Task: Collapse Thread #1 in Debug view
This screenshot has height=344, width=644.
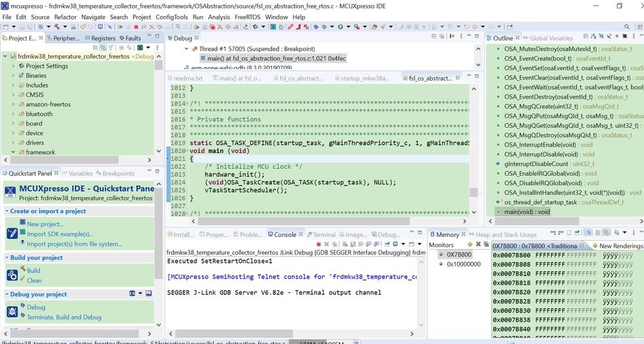Action: coord(186,49)
